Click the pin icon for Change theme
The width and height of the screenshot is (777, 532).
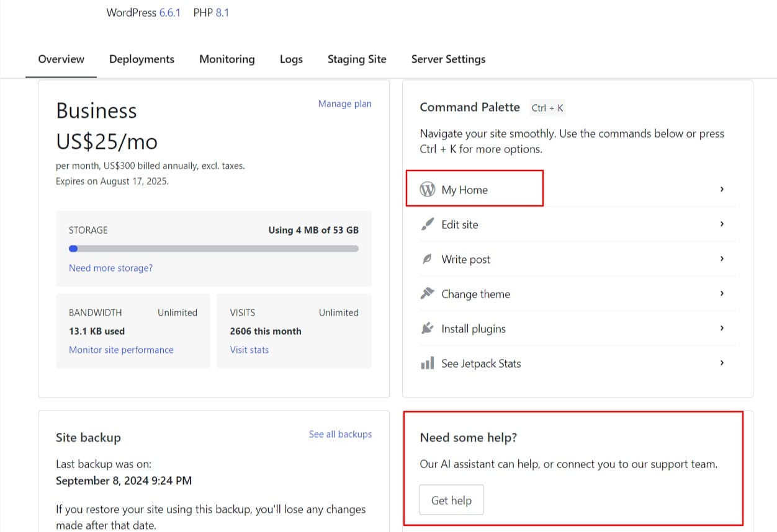tap(427, 294)
